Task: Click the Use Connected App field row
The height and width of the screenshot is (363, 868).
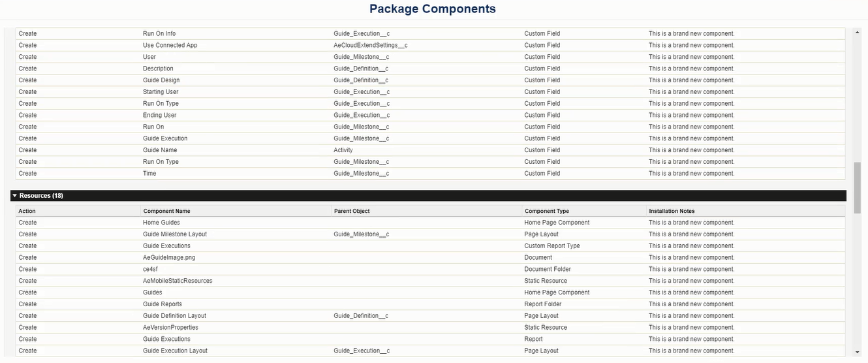Action: click(431, 45)
